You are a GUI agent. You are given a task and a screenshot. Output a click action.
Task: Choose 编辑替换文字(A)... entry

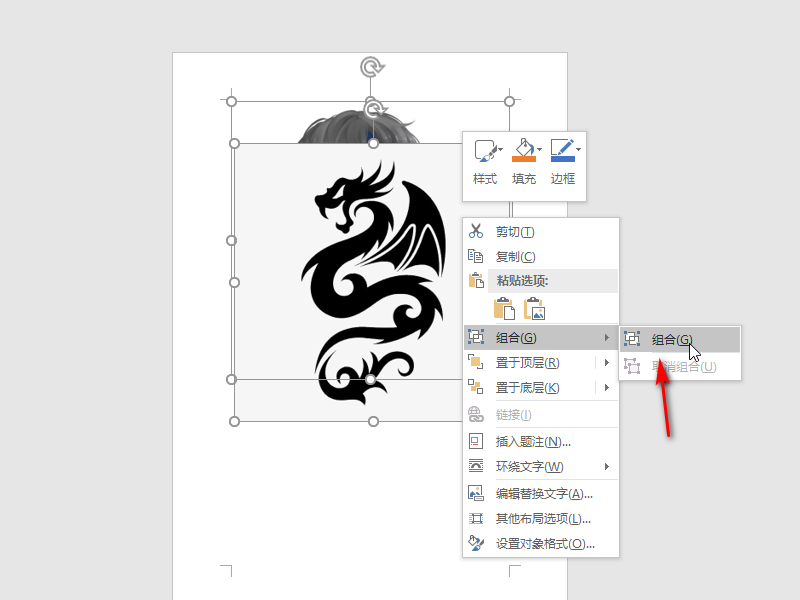pyautogui.click(x=541, y=493)
